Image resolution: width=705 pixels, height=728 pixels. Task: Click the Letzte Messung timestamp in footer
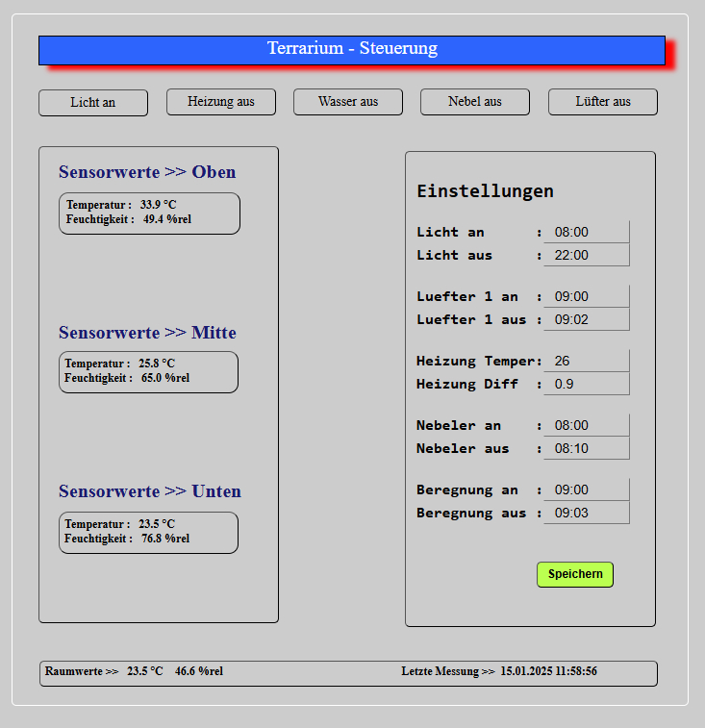tap(498, 671)
